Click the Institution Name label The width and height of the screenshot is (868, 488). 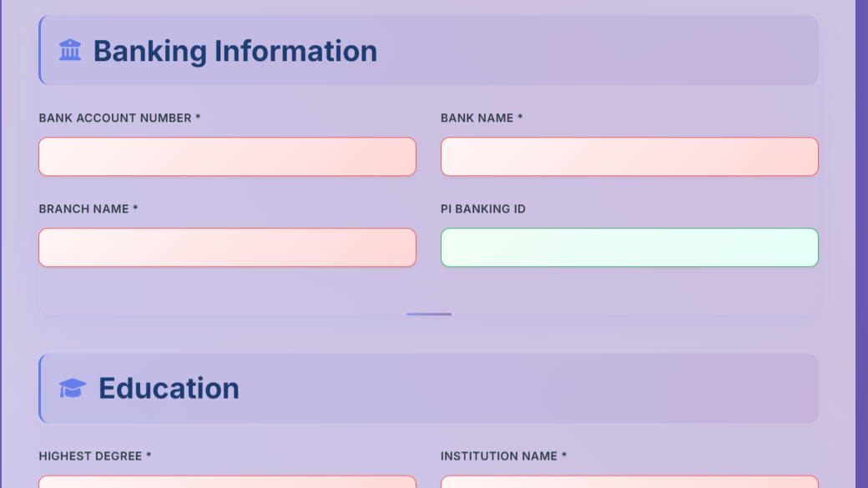[x=504, y=456]
